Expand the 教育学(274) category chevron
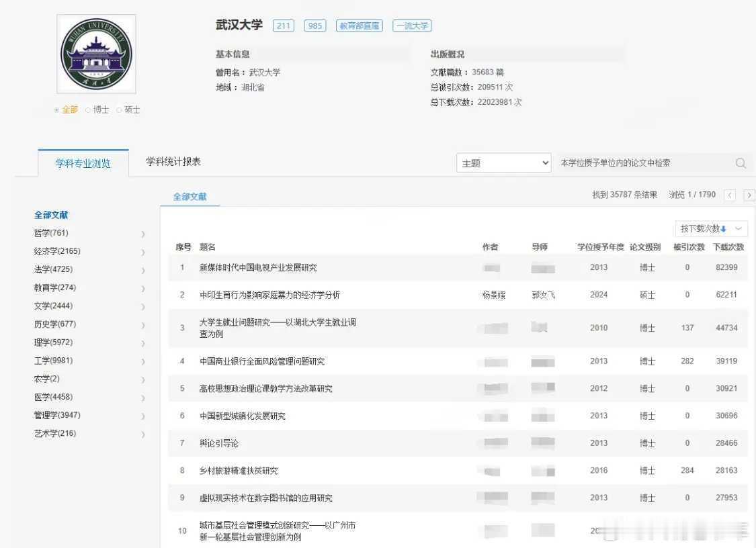This screenshot has height=548, width=756. (x=143, y=289)
